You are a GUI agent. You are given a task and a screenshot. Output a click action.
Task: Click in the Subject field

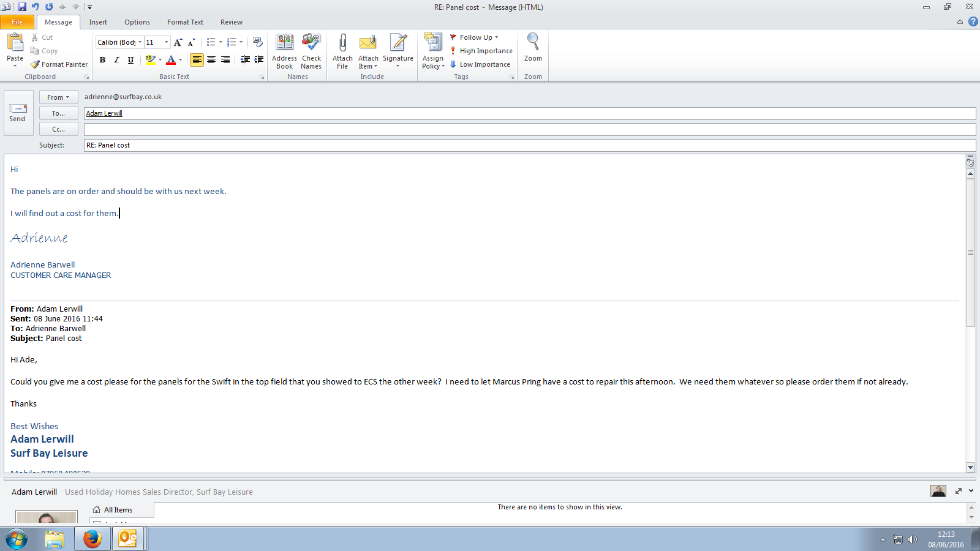[530, 145]
